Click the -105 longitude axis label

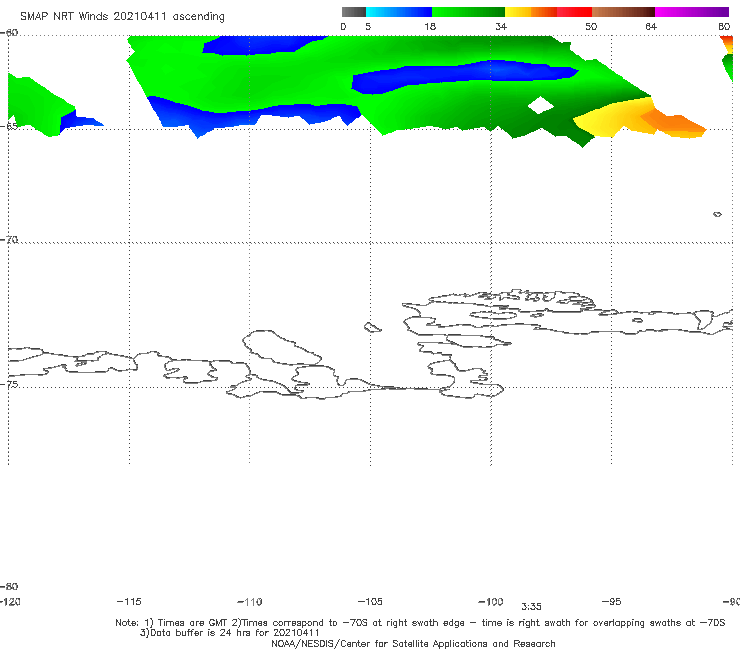pos(370,601)
